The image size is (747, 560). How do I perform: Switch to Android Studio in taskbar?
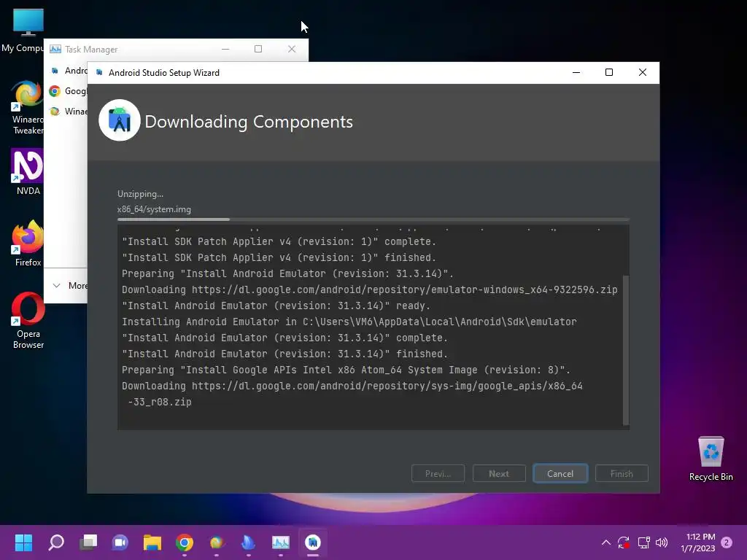click(312, 542)
